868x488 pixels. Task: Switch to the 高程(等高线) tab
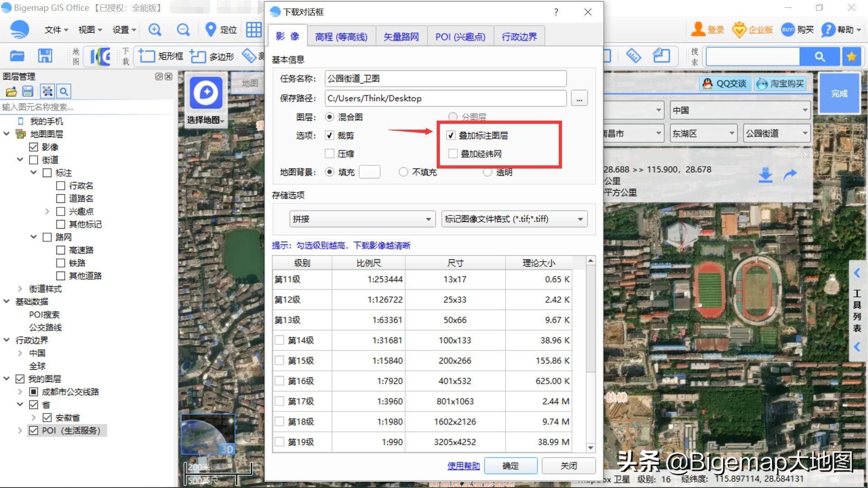point(342,36)
